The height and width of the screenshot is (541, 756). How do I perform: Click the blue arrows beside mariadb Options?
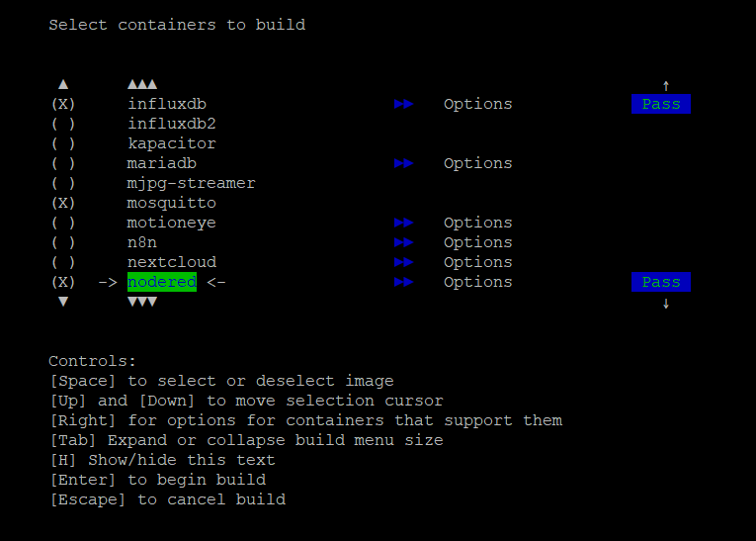tap(403, 163)
